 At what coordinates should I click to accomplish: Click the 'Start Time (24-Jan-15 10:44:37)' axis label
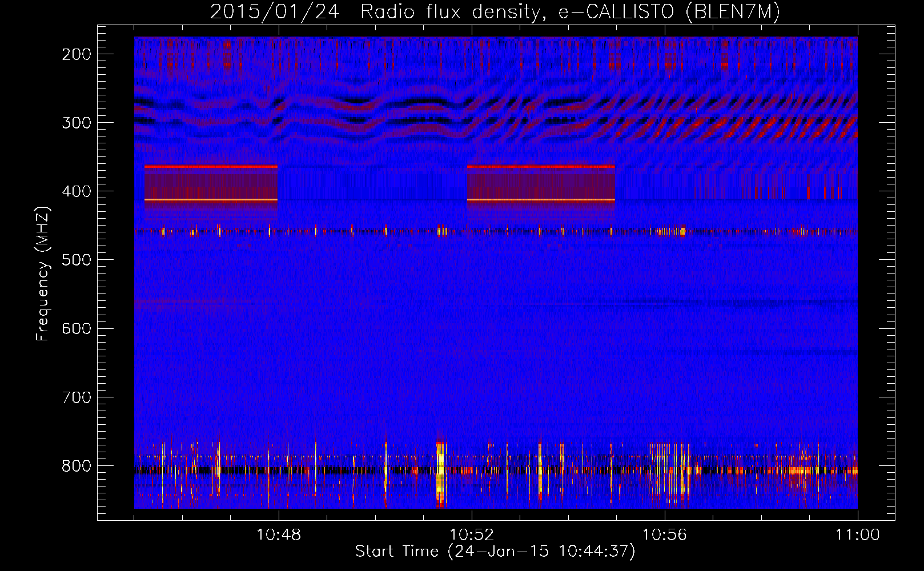click(x=495, y=552)
